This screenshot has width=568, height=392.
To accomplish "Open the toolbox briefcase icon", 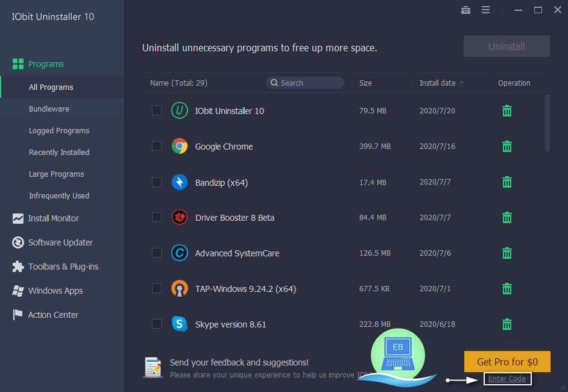I will tap(465, 10).
